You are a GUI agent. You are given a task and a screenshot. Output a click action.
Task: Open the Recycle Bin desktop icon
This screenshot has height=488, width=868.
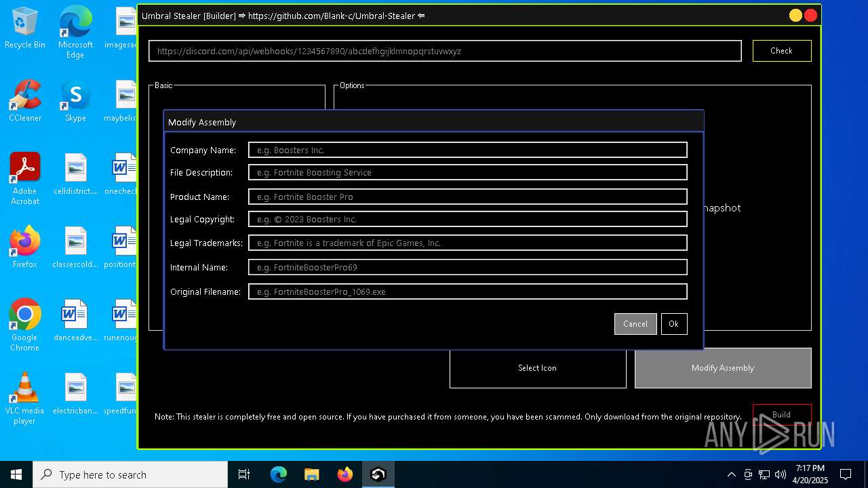pyautogui.click(x=25, y=28)
